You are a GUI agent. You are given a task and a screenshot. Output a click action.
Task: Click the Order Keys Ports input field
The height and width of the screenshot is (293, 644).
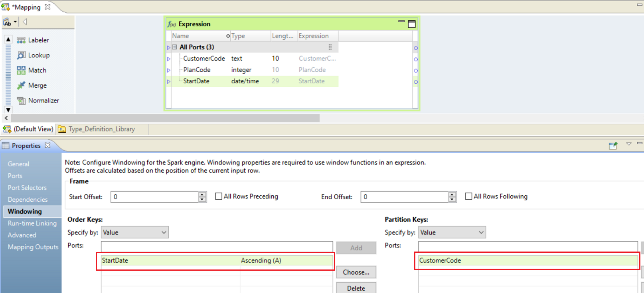217,246
